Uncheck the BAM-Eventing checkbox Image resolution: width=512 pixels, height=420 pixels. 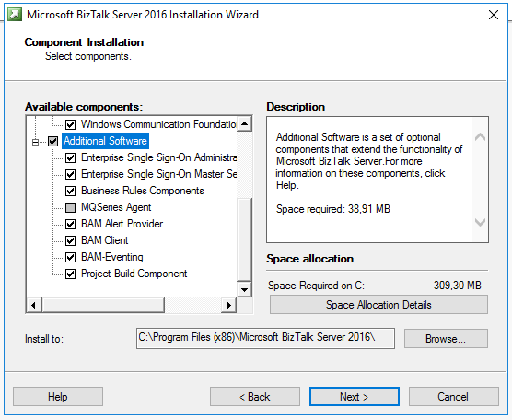coord(71,257)
